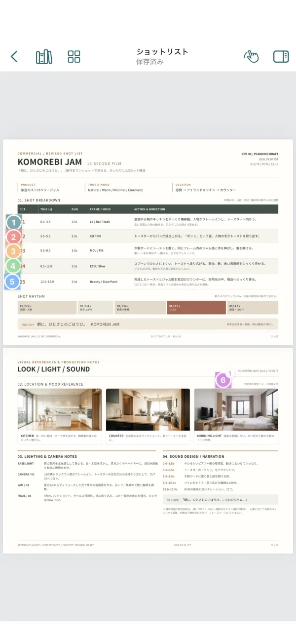296x644 pixels.
Task: Go back with the left chevron
Action: pos(14,57)
